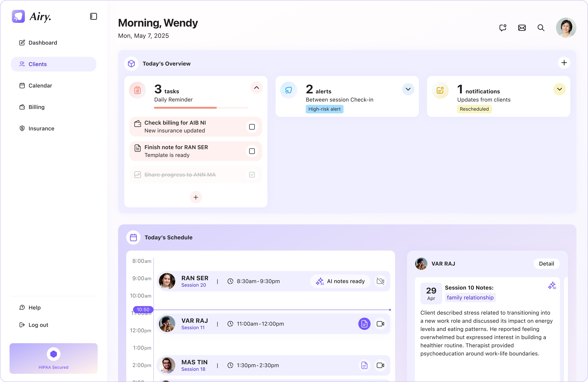Collapse the sidebar with the panel icon
This screenshot has height=382, width=588.
pyautogui.click(x=93, y=16)
